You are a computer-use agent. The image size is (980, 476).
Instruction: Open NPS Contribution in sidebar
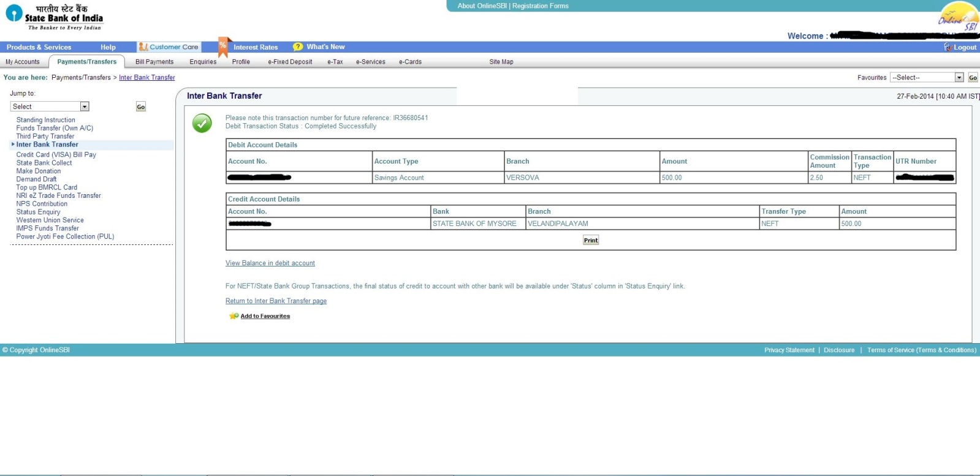[x=42, y=204]
